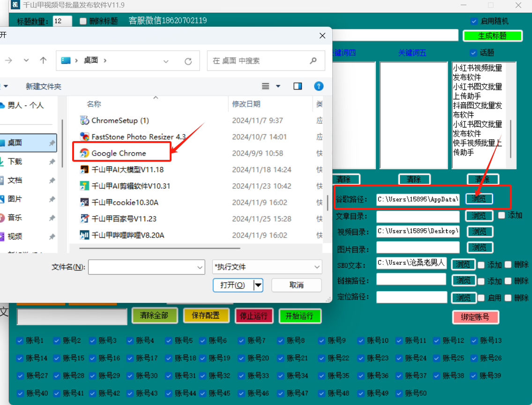532x405 pixels.
Task: Click the 绑定账号 button
Action: [475, 317]
